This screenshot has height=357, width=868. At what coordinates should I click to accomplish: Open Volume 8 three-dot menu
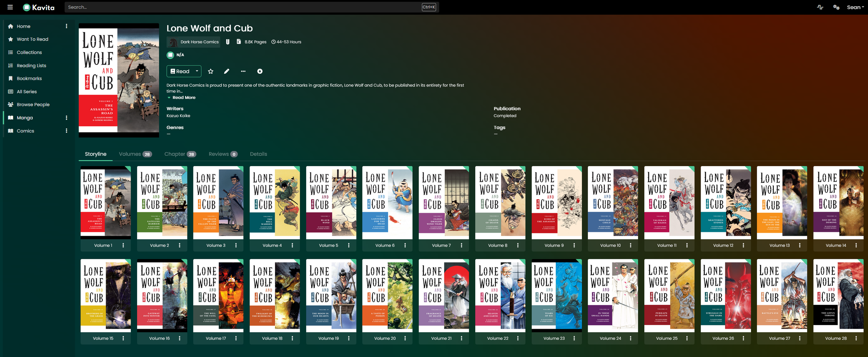(518, 245)
